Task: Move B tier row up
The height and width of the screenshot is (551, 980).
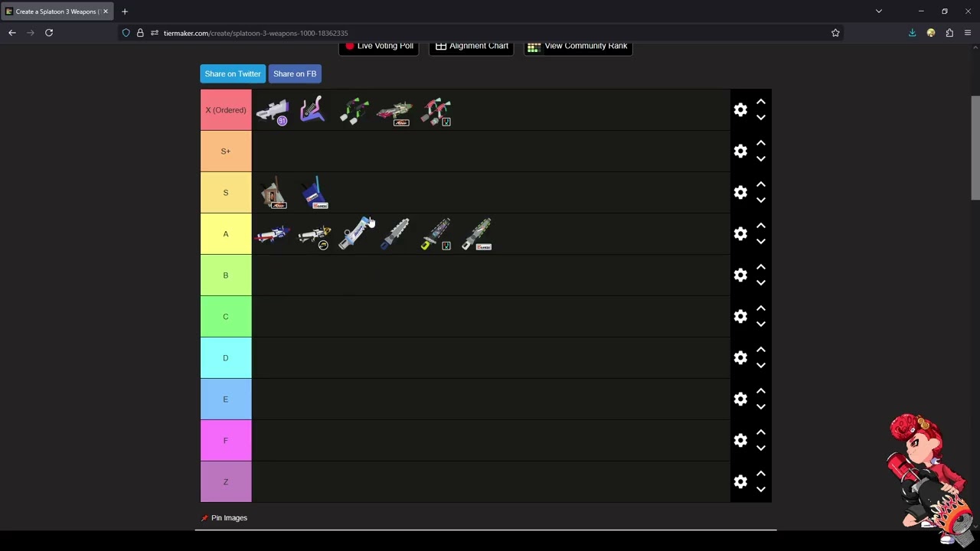Action: pos(761,267)
